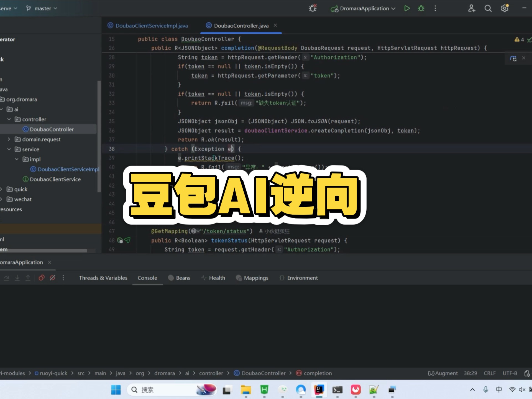Viewport: 532px width, 399px height.
Task: Open the DromaraApplication run configuration dropdown
Action: coord(364,8)
